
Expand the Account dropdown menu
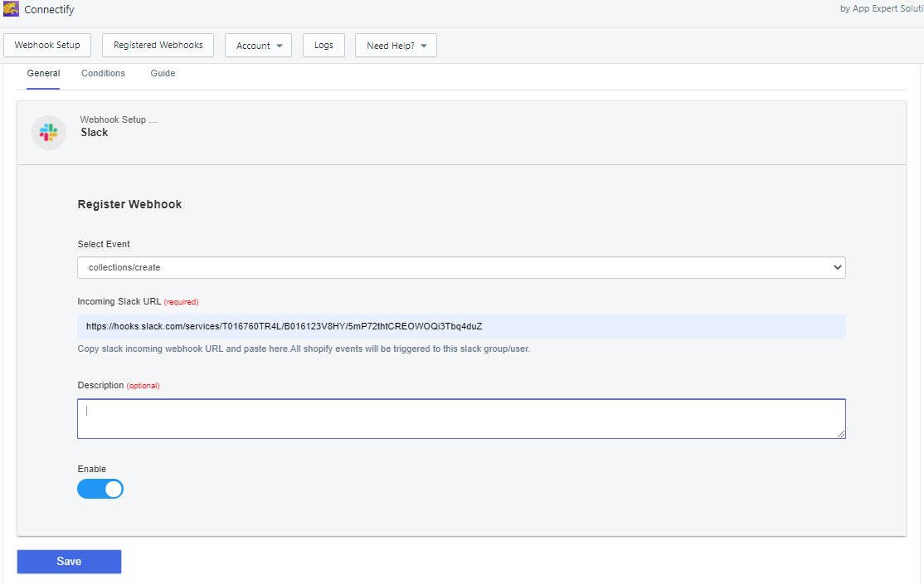pos(258,46)
